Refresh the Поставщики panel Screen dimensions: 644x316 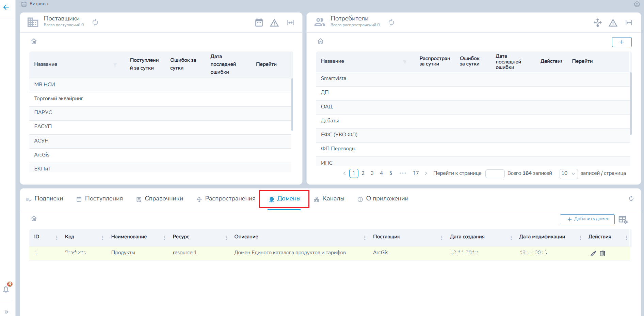coord(95,22)
